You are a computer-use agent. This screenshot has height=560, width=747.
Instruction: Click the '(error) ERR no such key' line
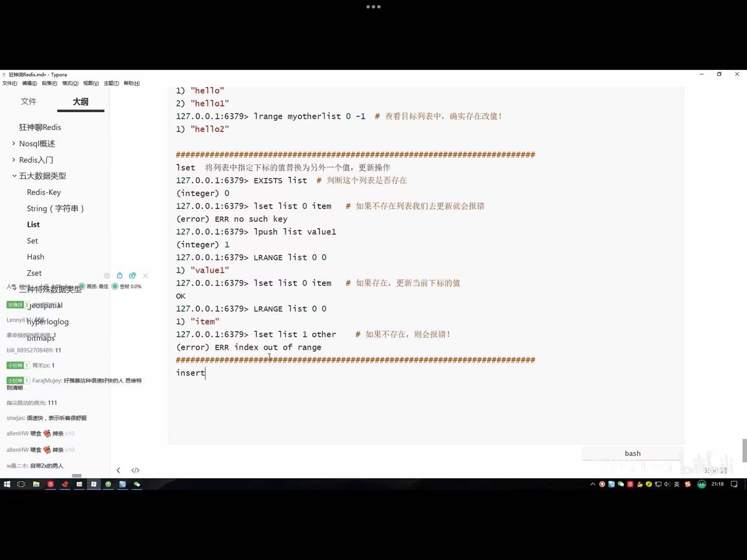[231, 219]
